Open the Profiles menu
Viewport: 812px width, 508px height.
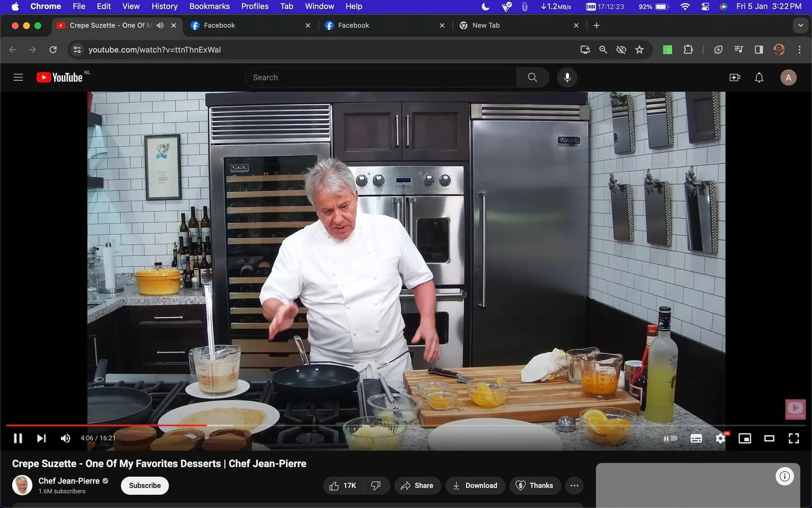pyautogui.click(x=255, y=6)
